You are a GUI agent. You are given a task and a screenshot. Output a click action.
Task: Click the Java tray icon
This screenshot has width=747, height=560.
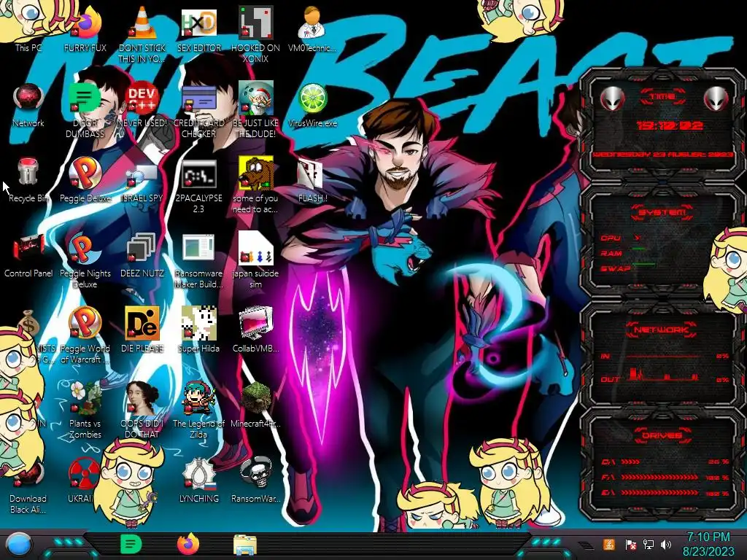[608, 544]
